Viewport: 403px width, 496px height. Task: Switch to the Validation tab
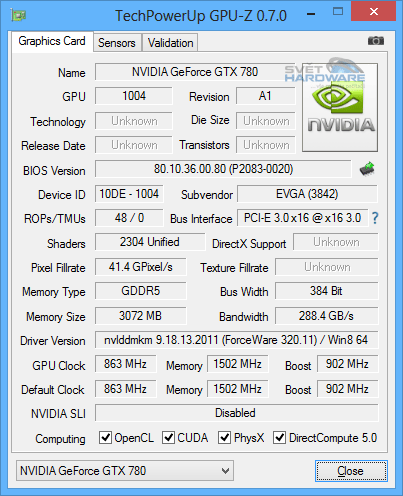170,43
